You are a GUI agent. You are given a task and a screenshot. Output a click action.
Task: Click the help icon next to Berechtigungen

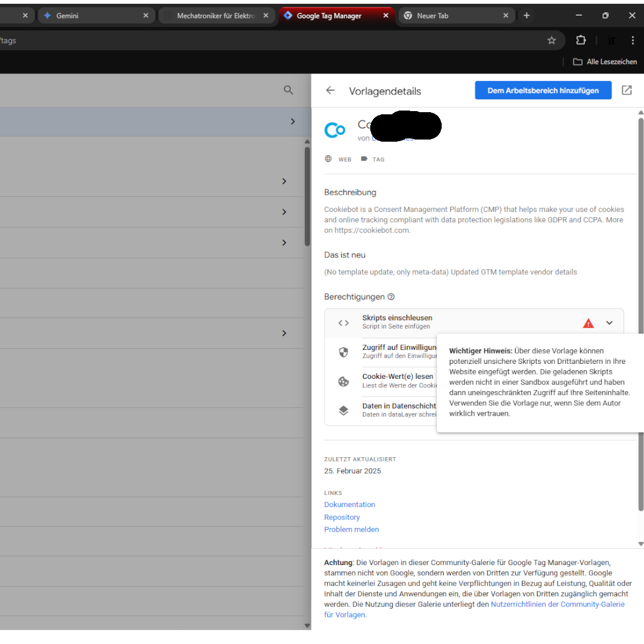coord(391,297)
